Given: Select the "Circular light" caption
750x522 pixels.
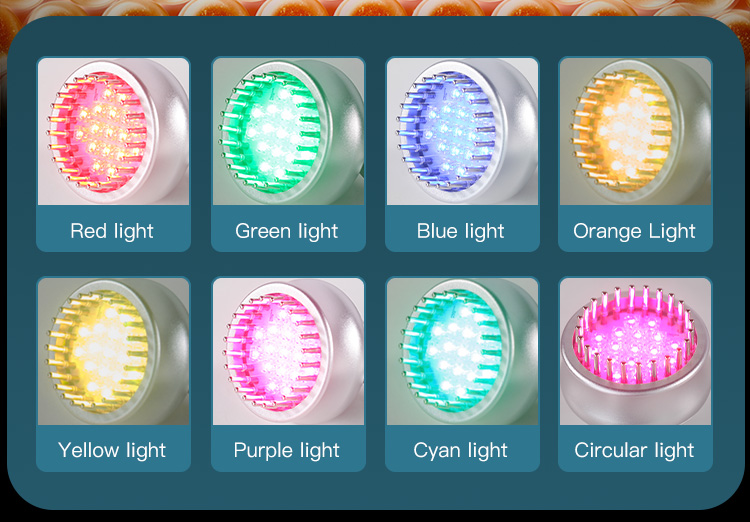Looking at the screenshot, I should pos(634,450).
